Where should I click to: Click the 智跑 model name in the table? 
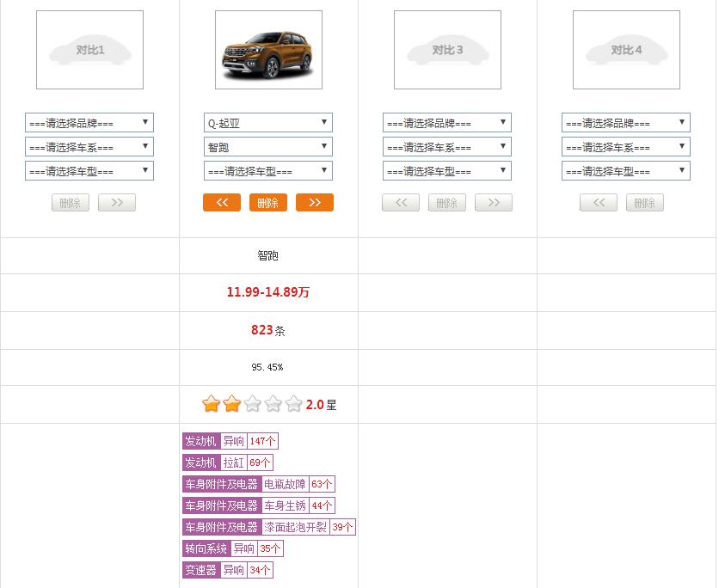click(267, 255)
